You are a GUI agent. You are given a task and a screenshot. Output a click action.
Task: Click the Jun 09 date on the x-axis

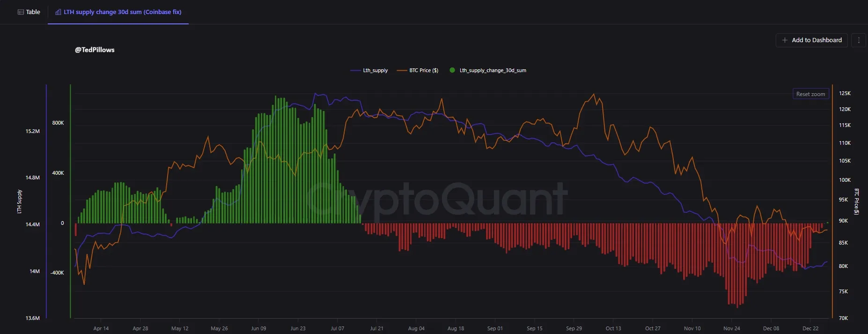(258, 328)
